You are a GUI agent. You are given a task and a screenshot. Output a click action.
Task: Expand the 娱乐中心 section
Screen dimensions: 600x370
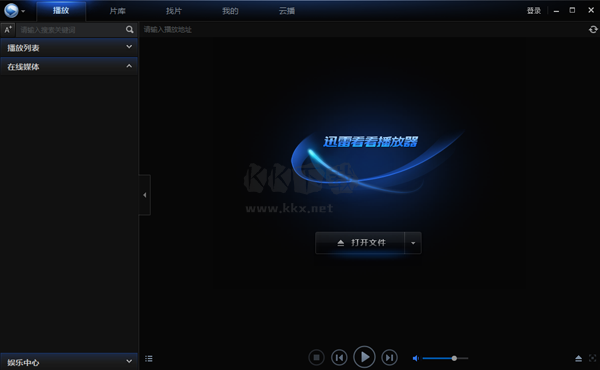coord(69,362)
